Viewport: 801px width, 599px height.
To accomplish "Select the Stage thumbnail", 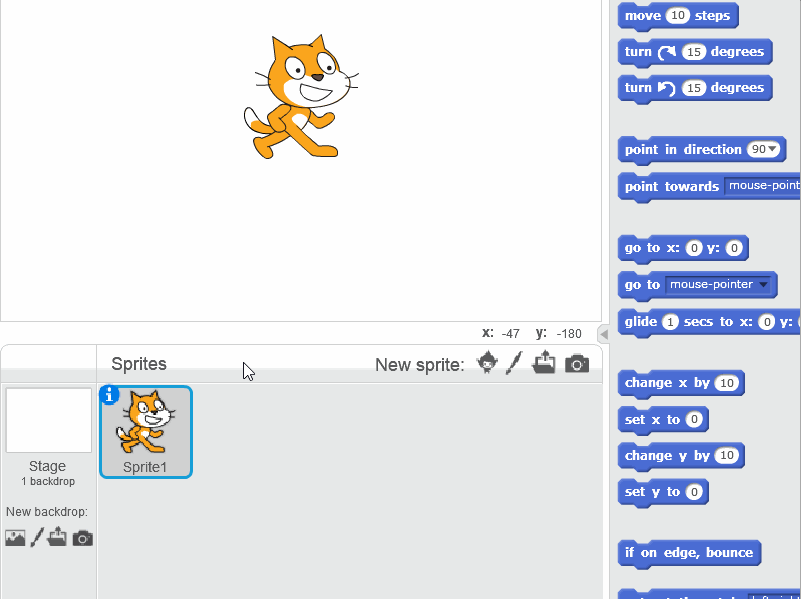I will point(49,420).
